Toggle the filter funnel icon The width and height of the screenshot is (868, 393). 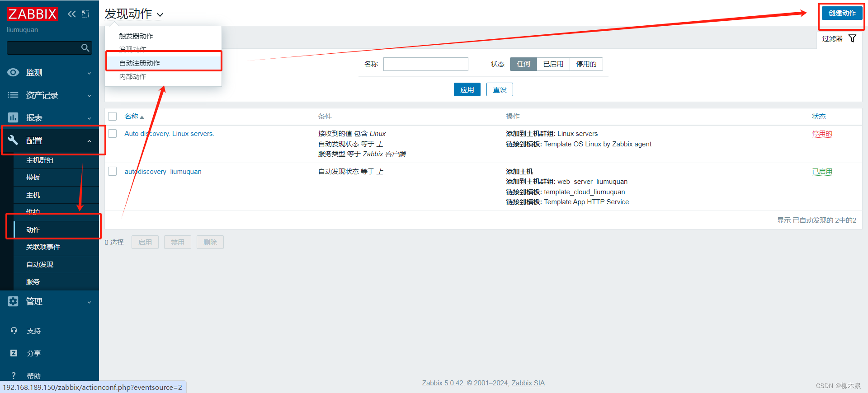[x=852, y=38]
